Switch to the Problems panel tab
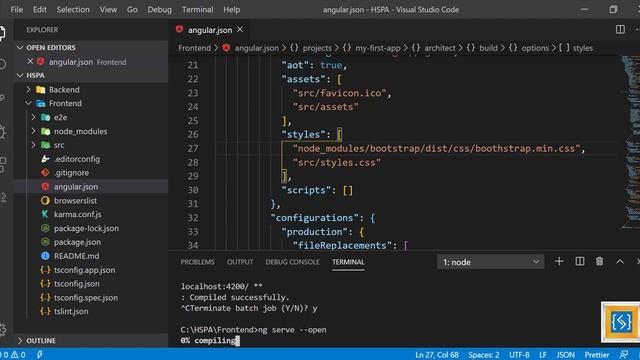Viewport: 640px width, 360px height. pyautogui.click(x=198, y=262)
